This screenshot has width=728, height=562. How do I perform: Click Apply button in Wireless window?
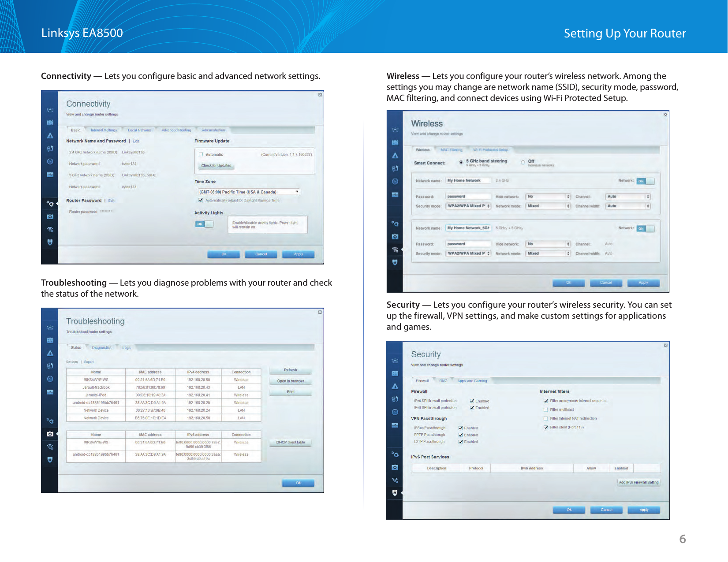[x=643, y=283]
